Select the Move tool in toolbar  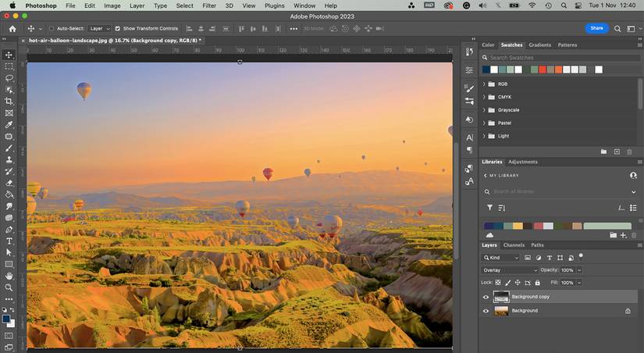coord(9,55)
